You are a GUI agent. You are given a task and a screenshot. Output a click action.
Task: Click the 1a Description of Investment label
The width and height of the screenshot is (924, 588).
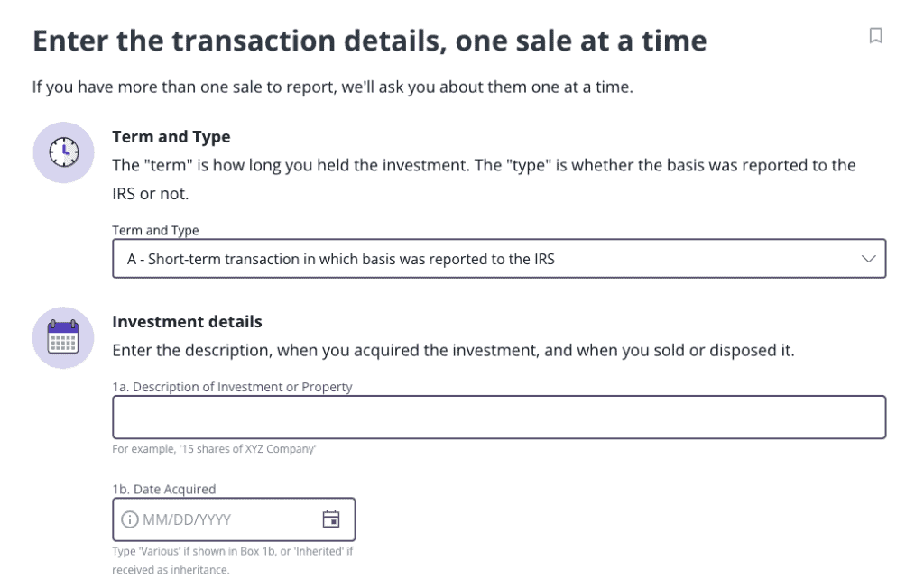click(x=231, y=387)
